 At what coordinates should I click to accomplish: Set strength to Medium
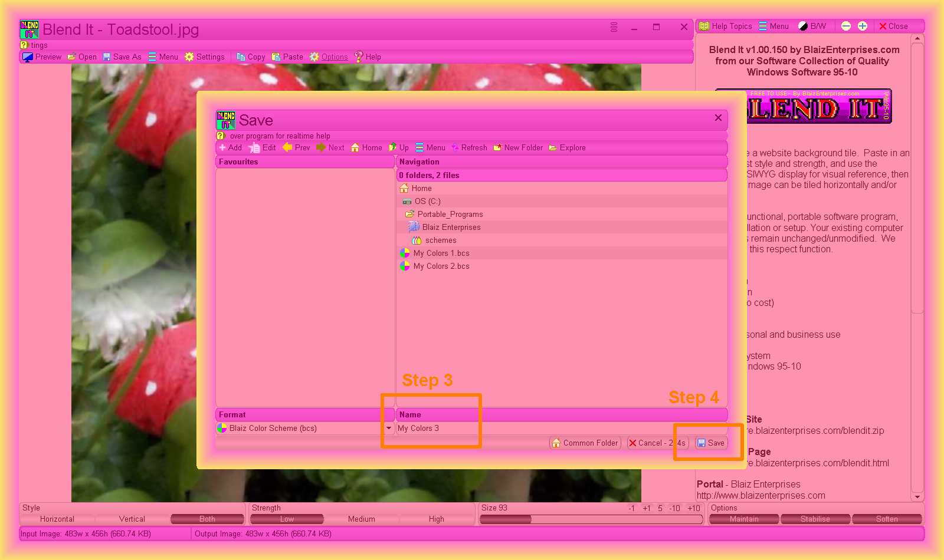(x=362, y=519)
